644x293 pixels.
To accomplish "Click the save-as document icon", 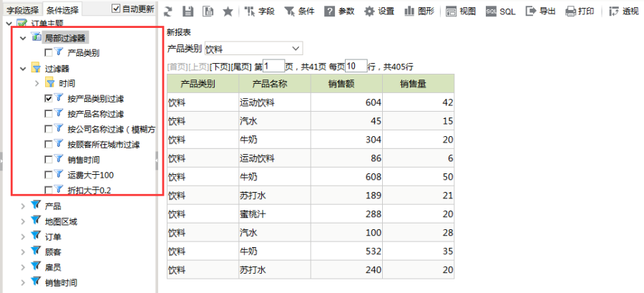I will pyautogui.click(x=208, y=11).
